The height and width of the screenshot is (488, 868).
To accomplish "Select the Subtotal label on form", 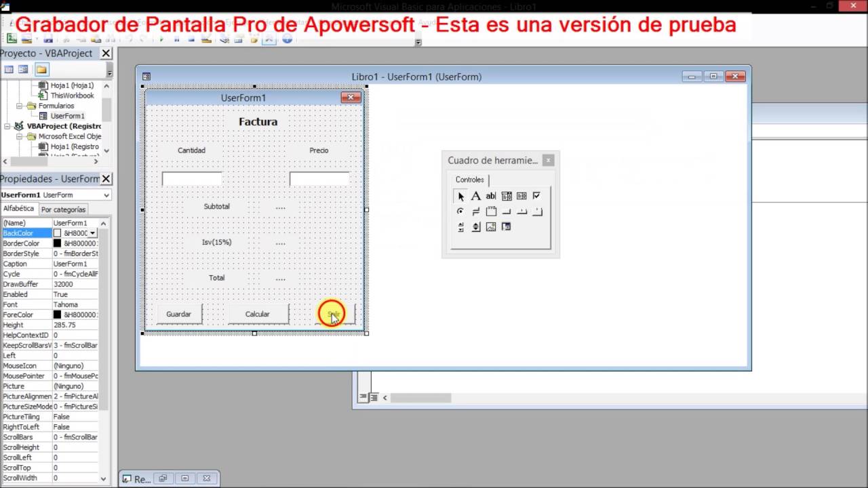I will tap(217, 206).
